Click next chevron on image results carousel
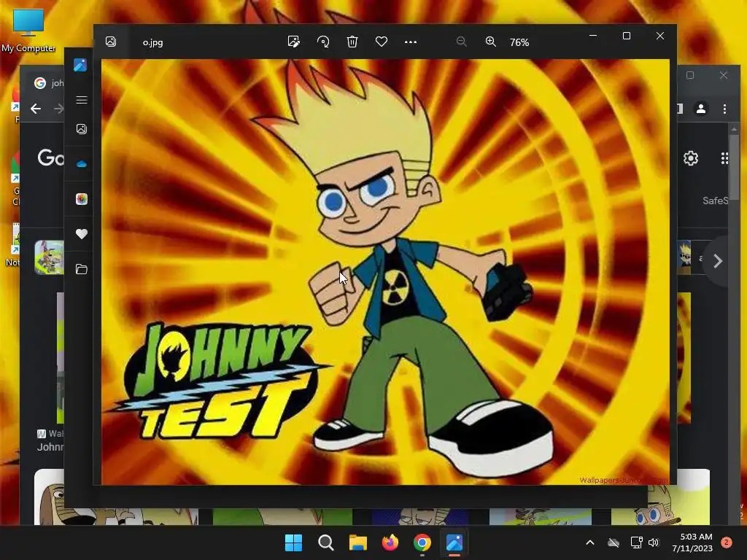This screenshot has width=747, height=560. click(718, 261)
